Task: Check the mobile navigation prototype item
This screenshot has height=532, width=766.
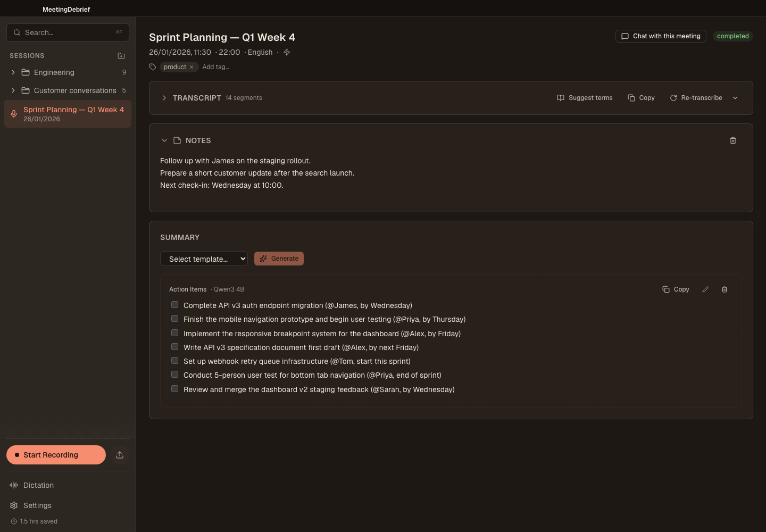Action: pos(174,319)
